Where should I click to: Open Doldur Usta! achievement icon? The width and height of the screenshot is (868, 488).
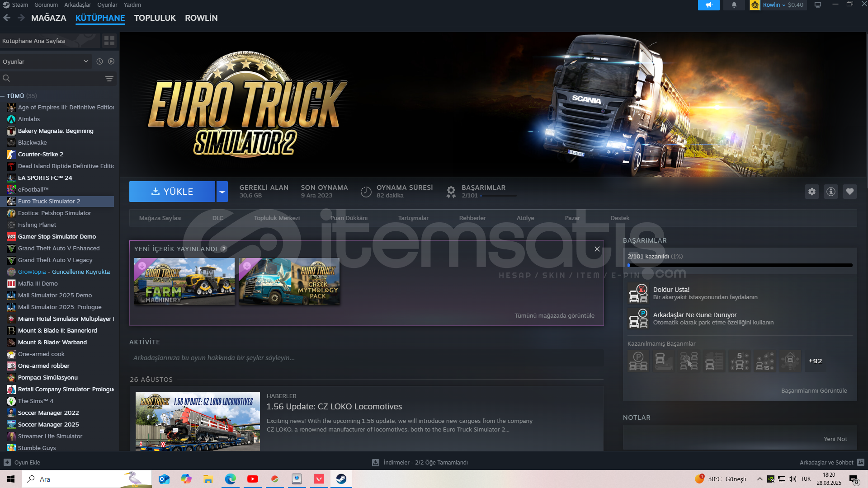pyautogui.click(x=638, y=293)
